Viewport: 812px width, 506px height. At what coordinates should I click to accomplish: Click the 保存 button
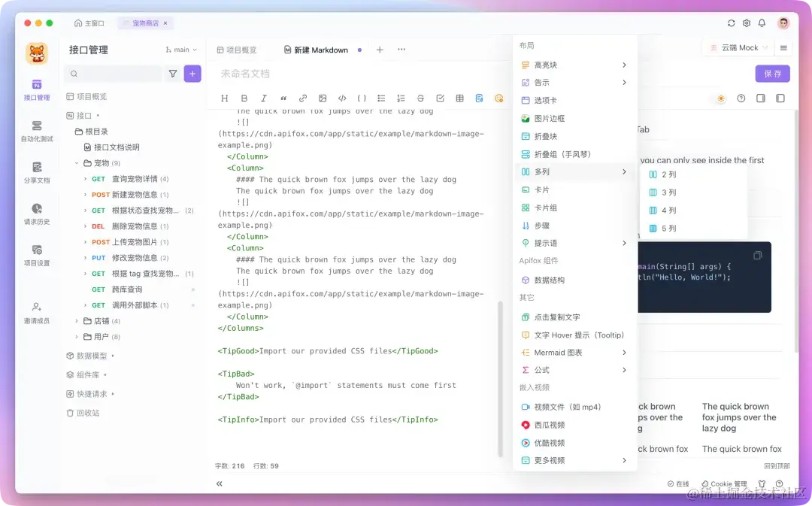point(772,74)
